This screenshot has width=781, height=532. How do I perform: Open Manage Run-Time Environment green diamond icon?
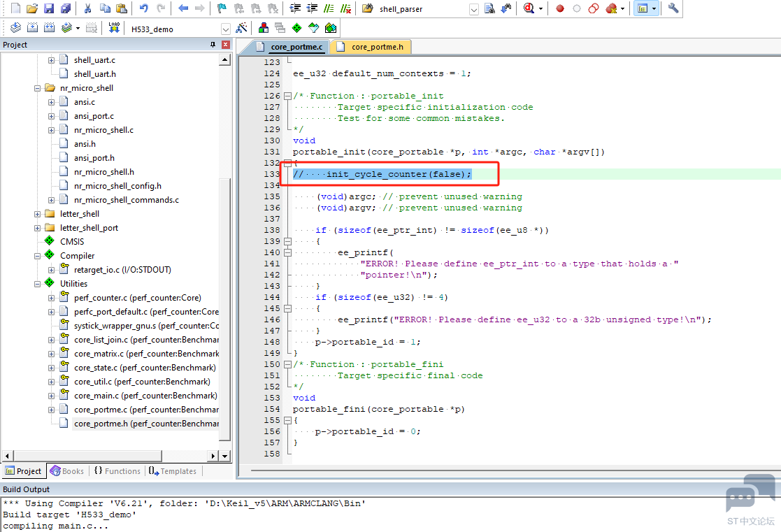(297, 28)
